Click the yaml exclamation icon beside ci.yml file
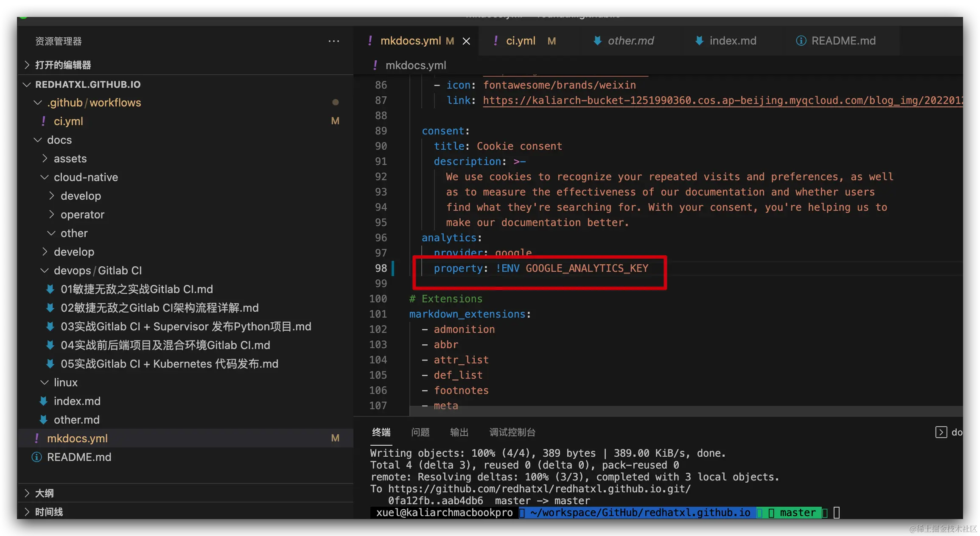 43,121
